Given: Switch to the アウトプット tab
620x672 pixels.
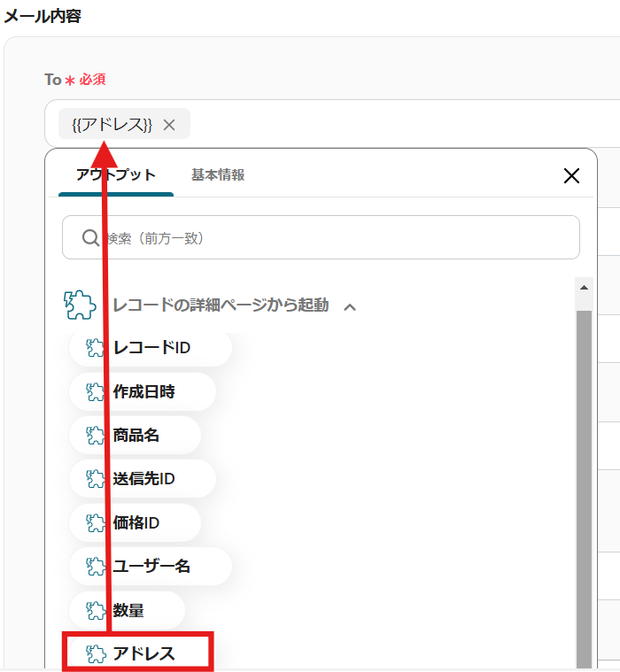Looking at the screenshot, I should coord(116,174).
